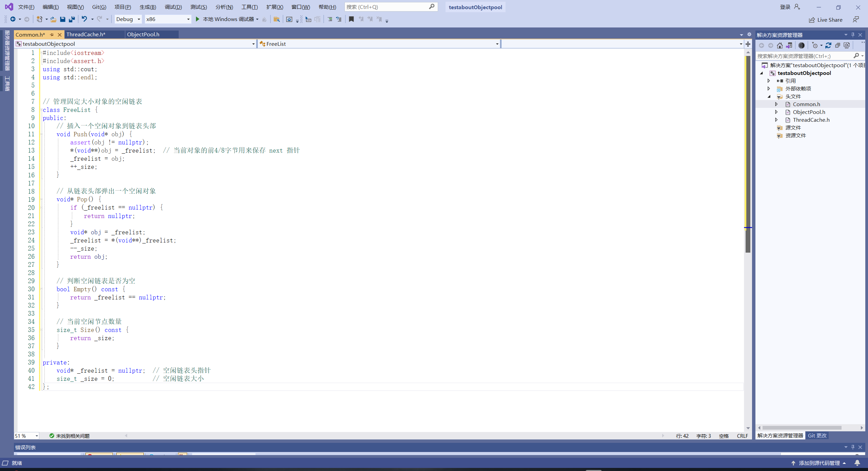Viewport: 868px width, 471px height.
Task: Click the Undo icon in toolbar
Action: pyautogui.click(x=84, y=19)
